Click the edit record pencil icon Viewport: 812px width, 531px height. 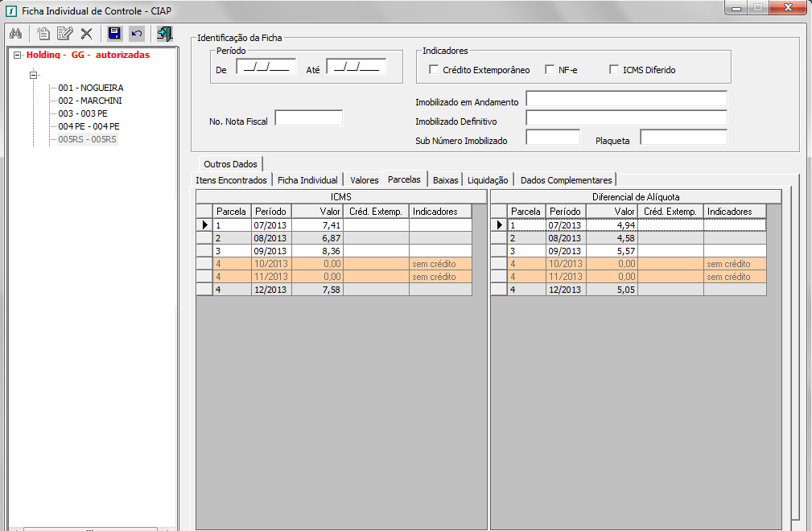[x=64, y=34]
